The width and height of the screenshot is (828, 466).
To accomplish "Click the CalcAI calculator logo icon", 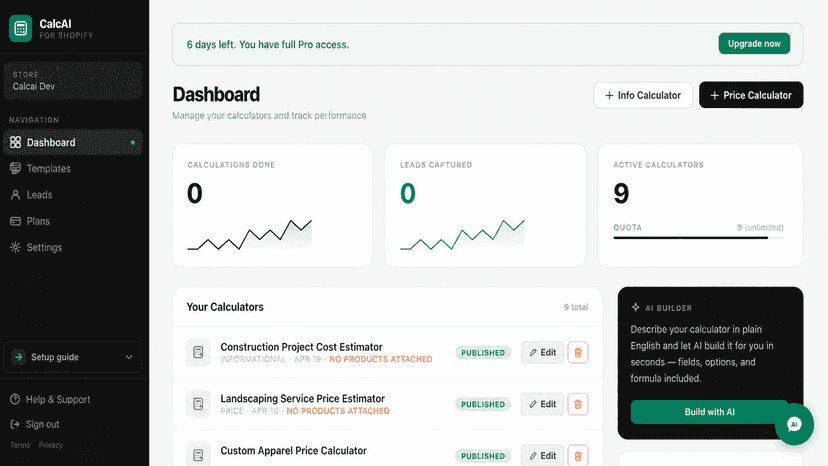I will pyautogui.click(x=21, y=29).
